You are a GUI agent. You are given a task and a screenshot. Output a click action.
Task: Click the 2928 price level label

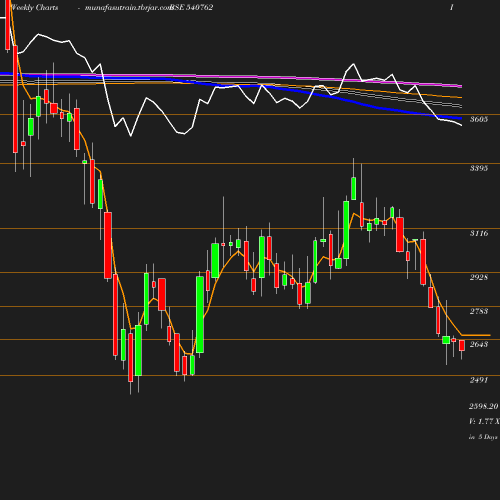coord(479,277)
